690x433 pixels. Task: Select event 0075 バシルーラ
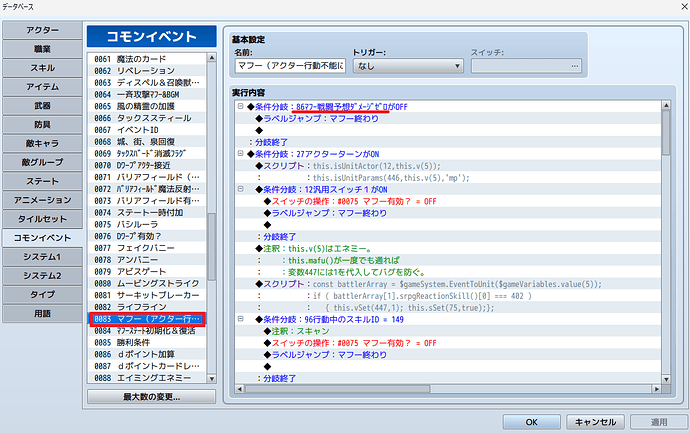pyautogui.click(x=147, y=224)
